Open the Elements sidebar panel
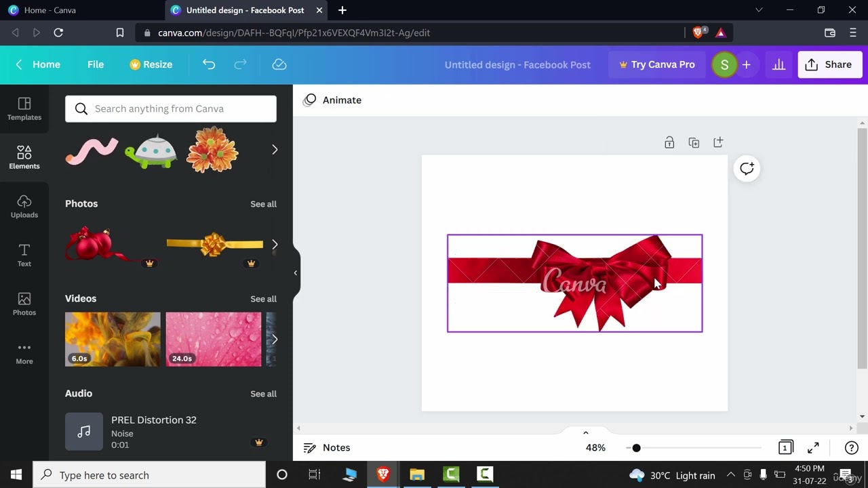 (24, 158)
